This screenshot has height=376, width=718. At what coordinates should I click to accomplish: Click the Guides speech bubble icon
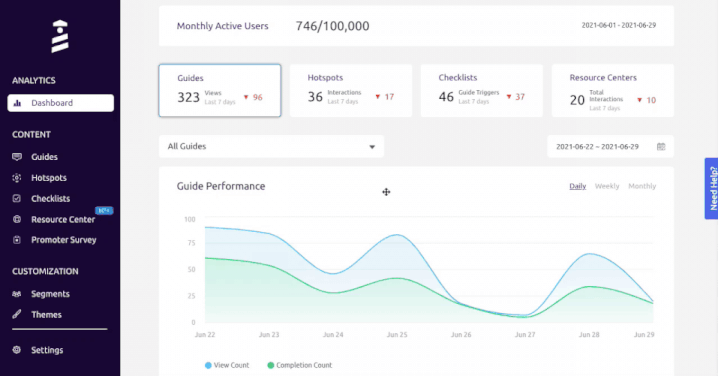click(17, 157)
